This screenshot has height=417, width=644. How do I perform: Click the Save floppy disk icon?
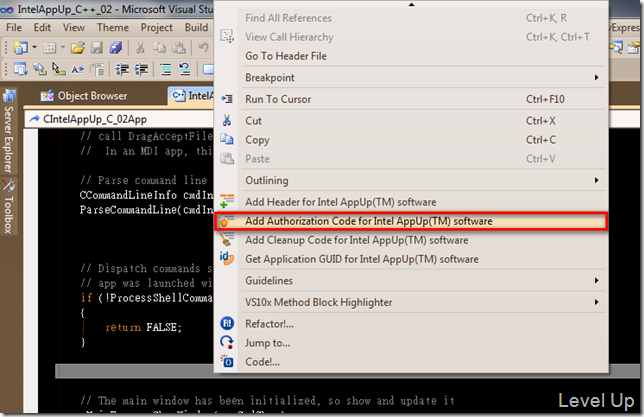point(97,48)
